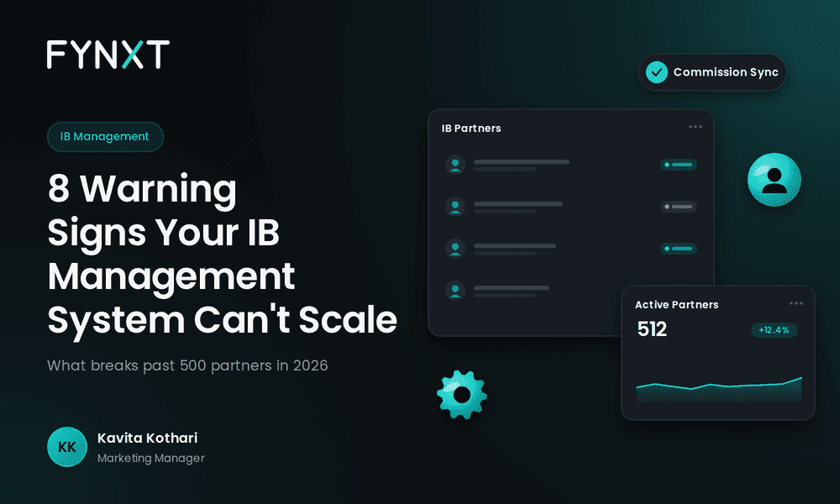Click the first partner avatar in IB Partners
This screenshot has width=840, height=504.
[x=455, y=165]
